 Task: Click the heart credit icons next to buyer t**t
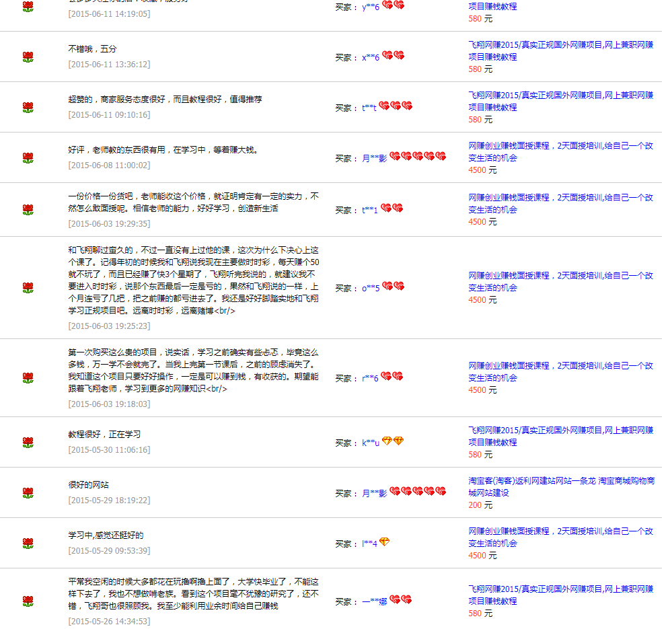click(395, 106)
